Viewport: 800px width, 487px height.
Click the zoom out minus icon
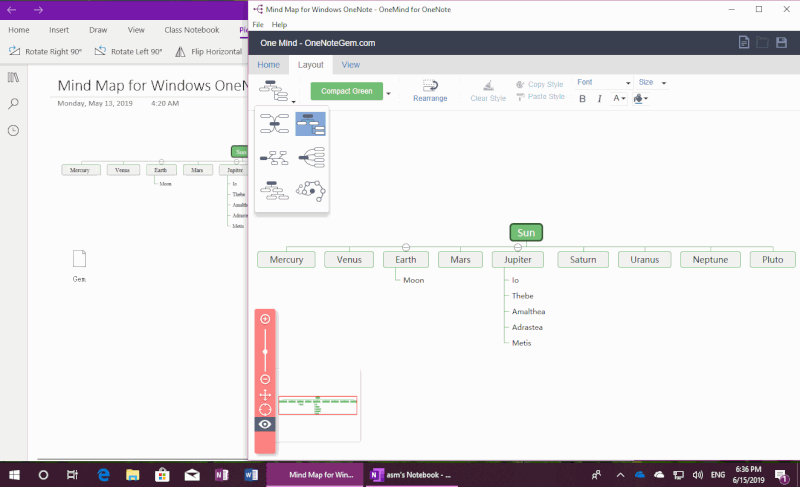pos(265,379)
